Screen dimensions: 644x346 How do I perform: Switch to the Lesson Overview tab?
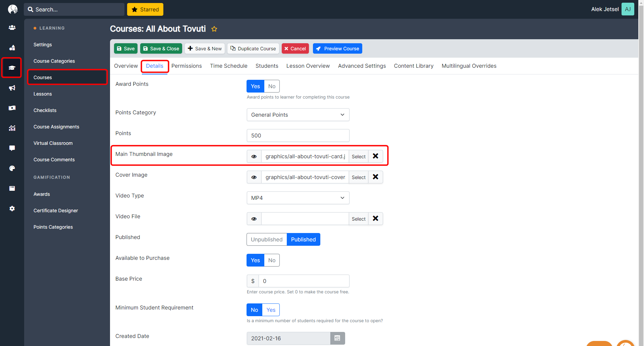pyautogui.click(x=308, y=66)
